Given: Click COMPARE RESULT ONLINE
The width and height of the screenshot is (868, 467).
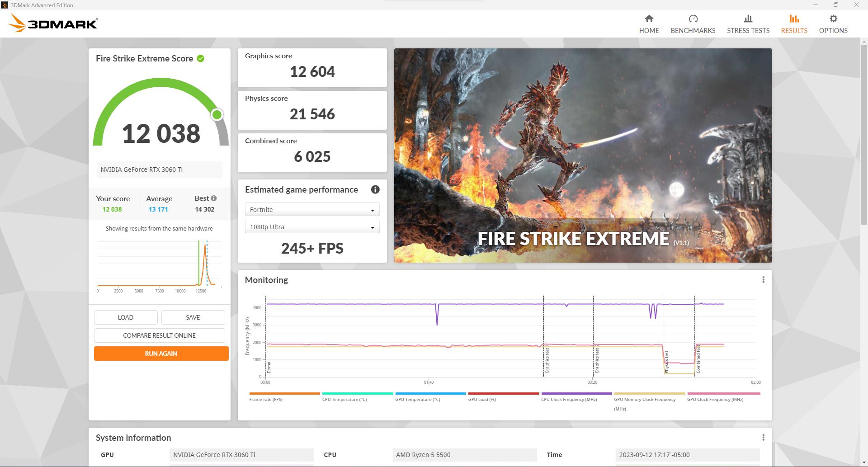Looking at the screenshot, I should coord(159,335).
